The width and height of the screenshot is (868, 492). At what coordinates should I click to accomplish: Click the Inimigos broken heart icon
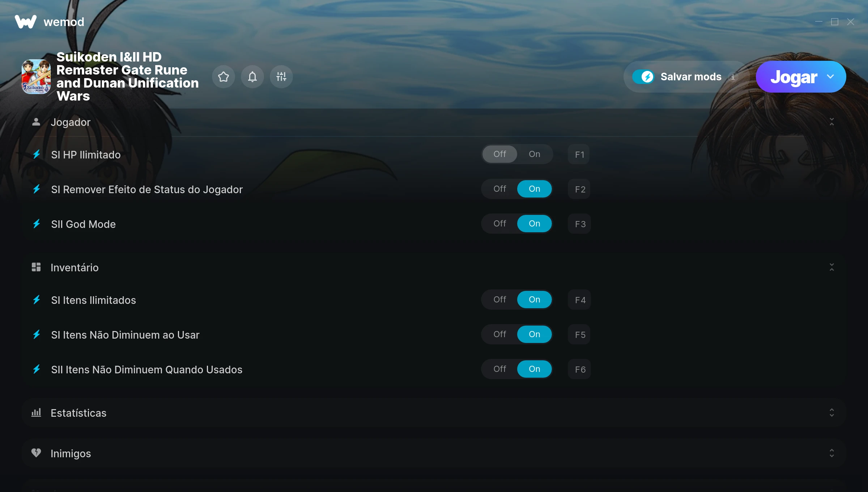click(36, 453)
